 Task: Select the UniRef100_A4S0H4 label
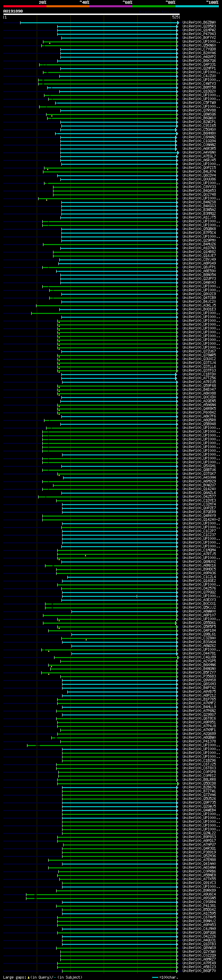point(199,477)
